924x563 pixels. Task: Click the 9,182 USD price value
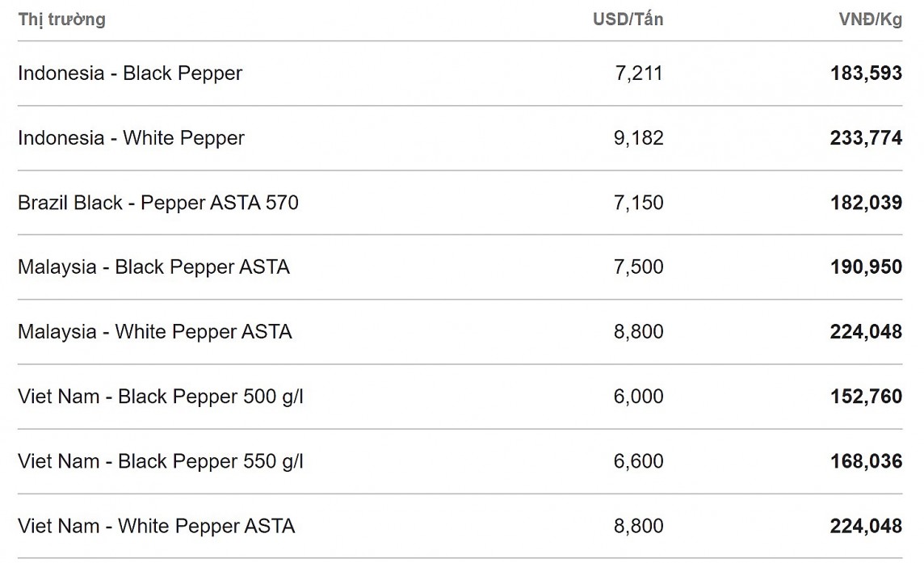(638, 138)
